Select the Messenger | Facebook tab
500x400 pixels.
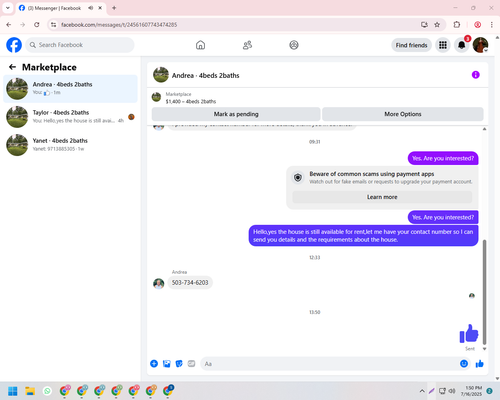click(x=61, y=8)
